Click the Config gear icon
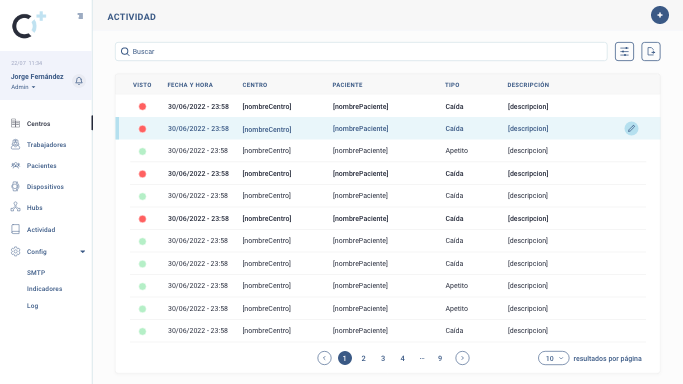The image size is (683, 384). coord(15,251)
